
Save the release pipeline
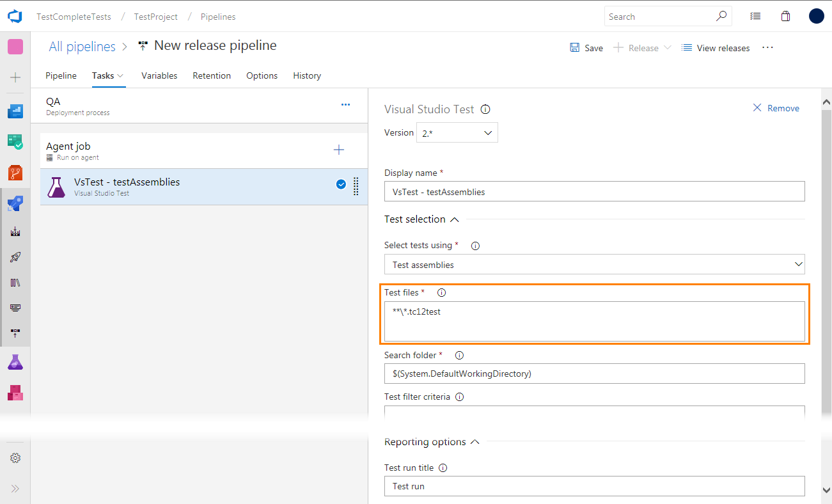pyautogui.click(x=586, y=48)
